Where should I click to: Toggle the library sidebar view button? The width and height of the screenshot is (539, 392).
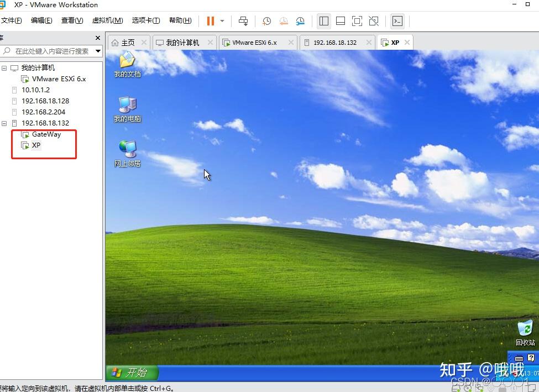point(323,21)
